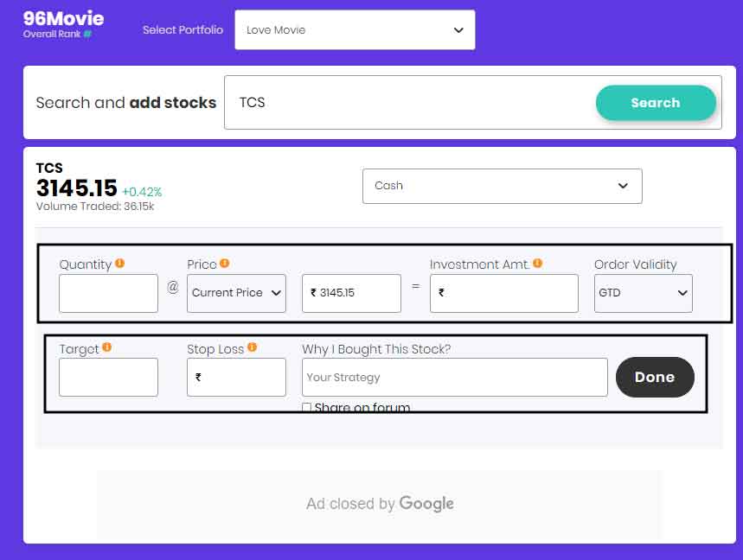Click the hash icon after Overall Rank

click(x=87, y=35)
